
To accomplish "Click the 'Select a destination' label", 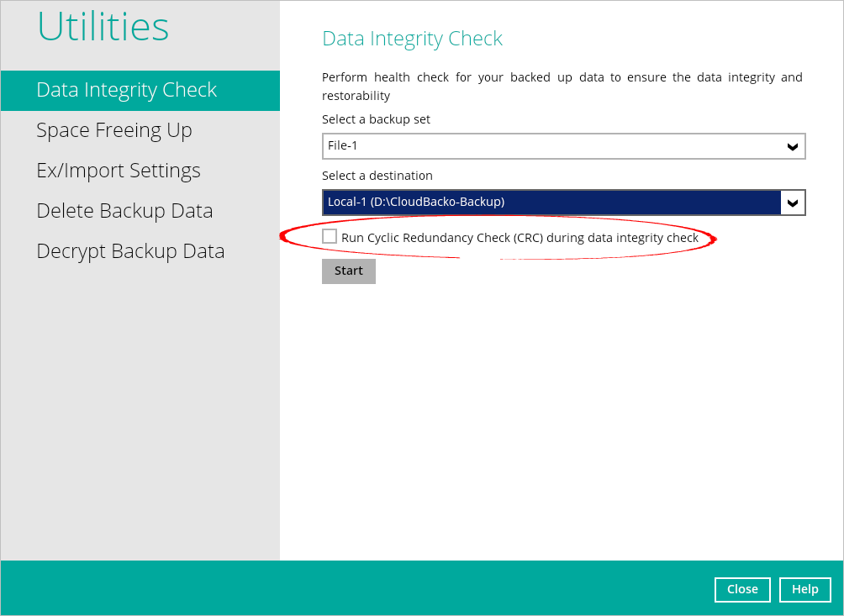I will pos(377,176).
